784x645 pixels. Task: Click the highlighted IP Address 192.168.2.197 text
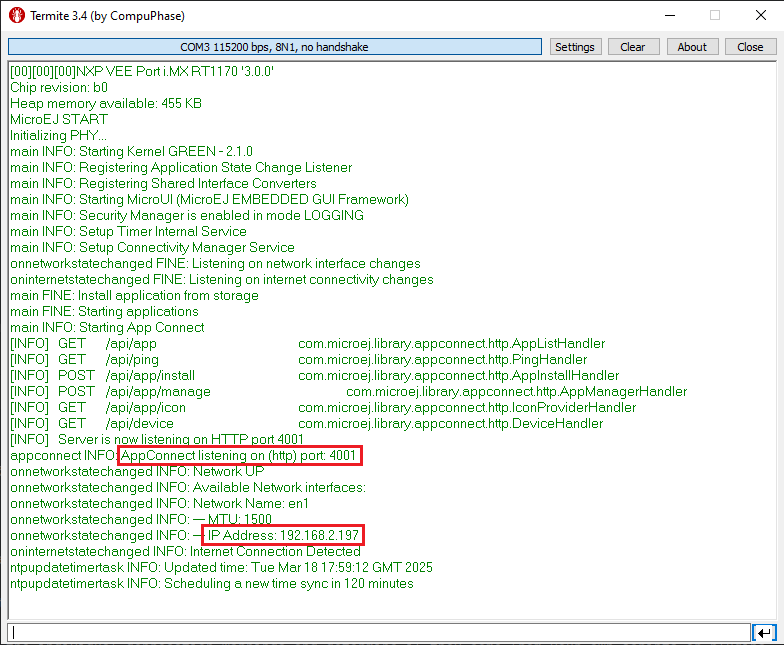tap(283, 536)
